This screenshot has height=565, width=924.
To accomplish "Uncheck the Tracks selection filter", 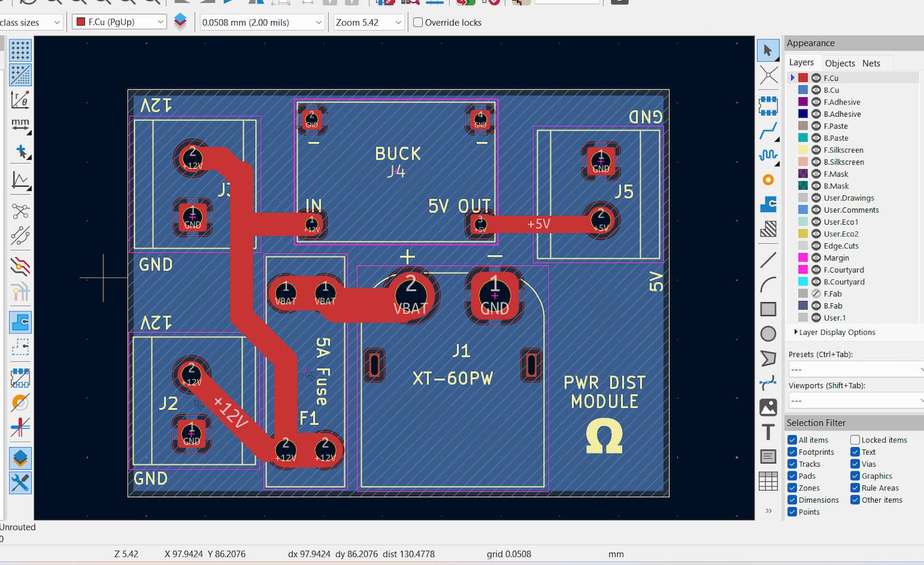I will (792, 464).
